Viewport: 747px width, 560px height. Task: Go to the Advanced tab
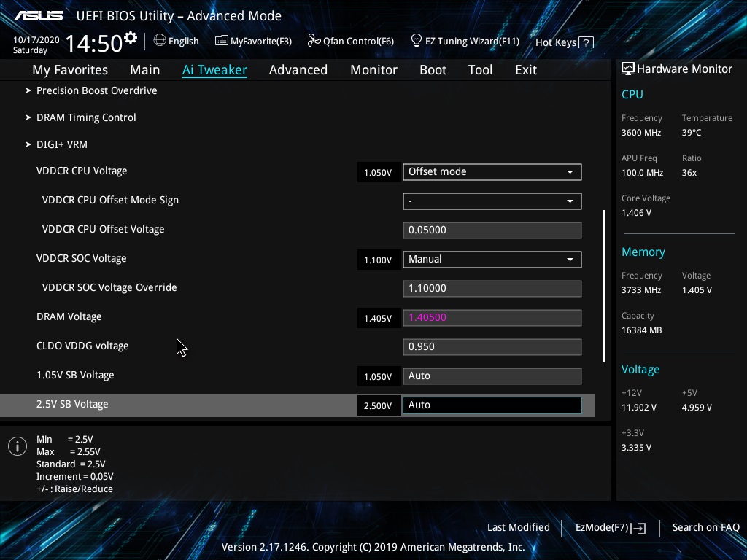click(298, 70)
